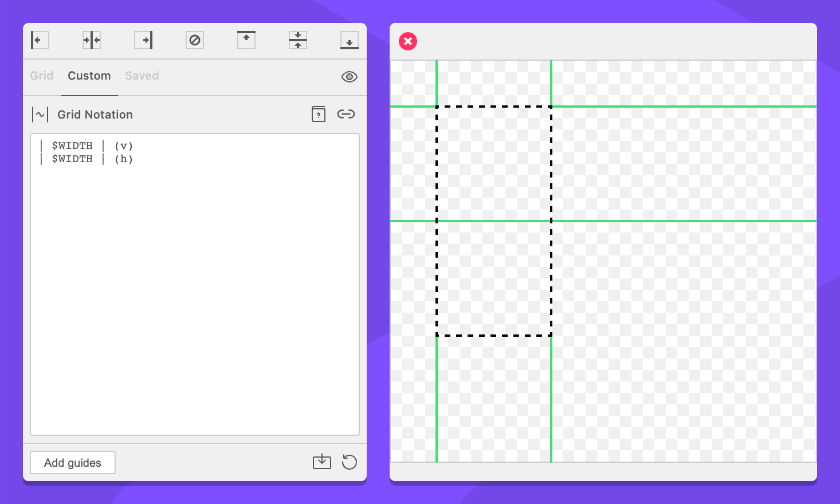Select the Custom tab
840x504 pixels.
click(89, 76)
